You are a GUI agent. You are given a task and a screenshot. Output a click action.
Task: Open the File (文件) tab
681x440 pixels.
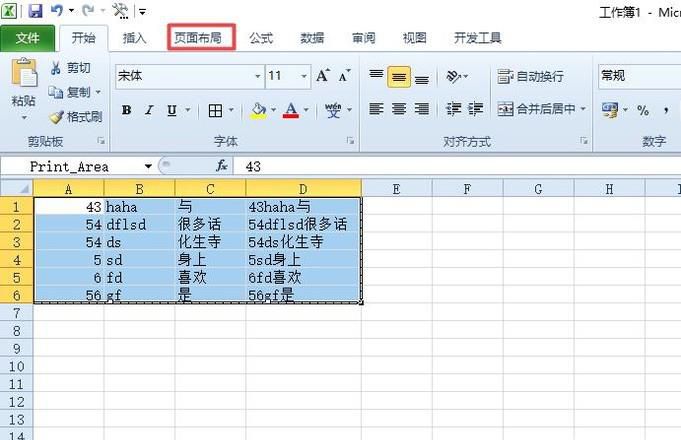27,38
